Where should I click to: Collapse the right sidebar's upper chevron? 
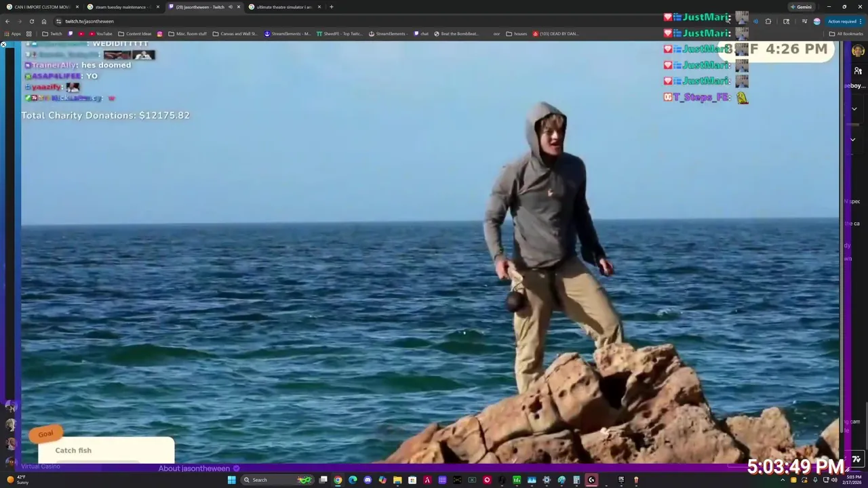coord(854,108)
